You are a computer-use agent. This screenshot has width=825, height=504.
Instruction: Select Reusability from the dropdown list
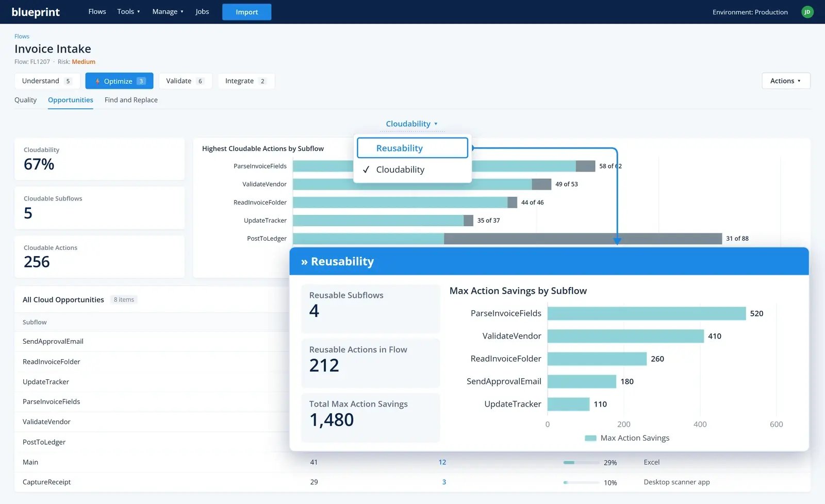click(x=412, y=148)
